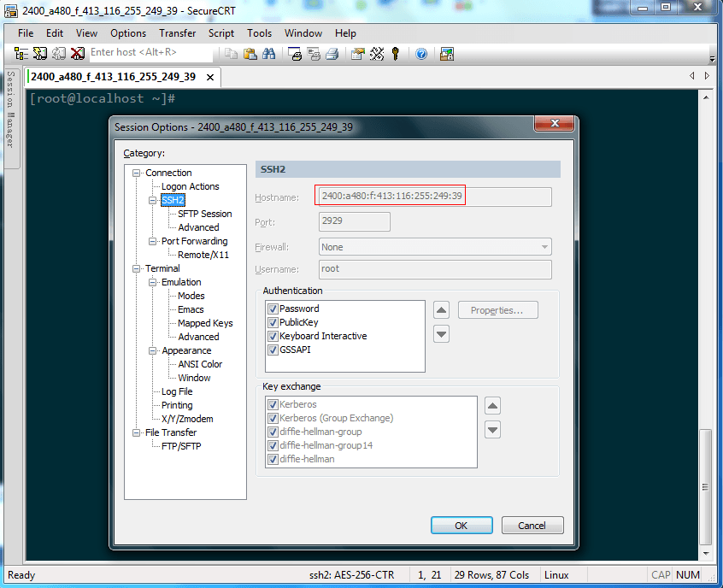Click the Paste clipboard toolbar icon
723x588 pixels.
click(x=250, y=53)
